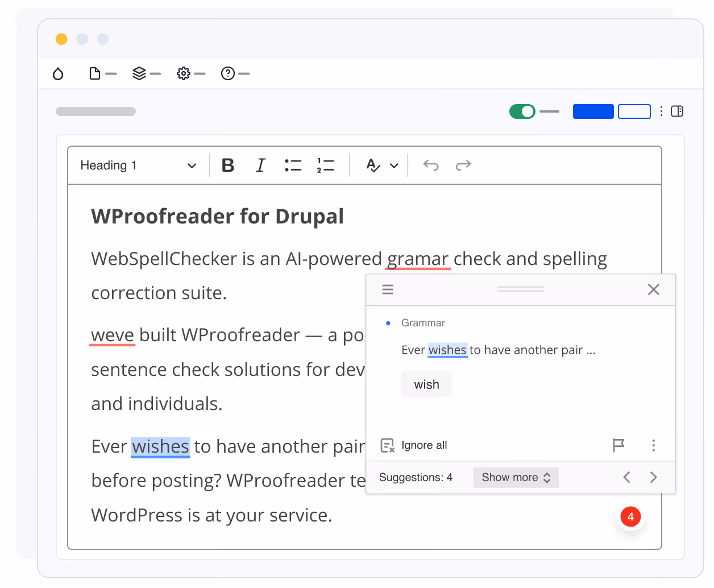The width and height of the screenshot is (714, 588).
Task: Flag the grammar suggestion in the popup
Action: (619, 445)
